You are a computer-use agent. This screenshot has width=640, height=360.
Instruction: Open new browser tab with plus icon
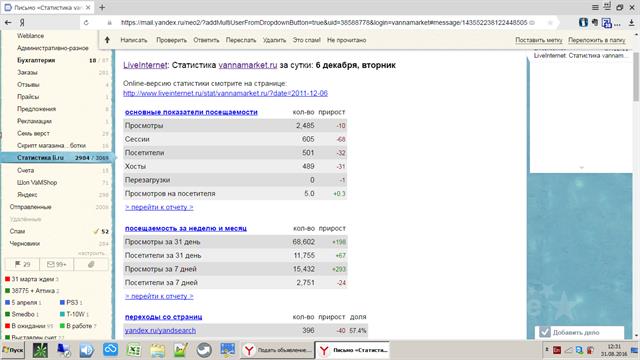(x=102, y=7)
